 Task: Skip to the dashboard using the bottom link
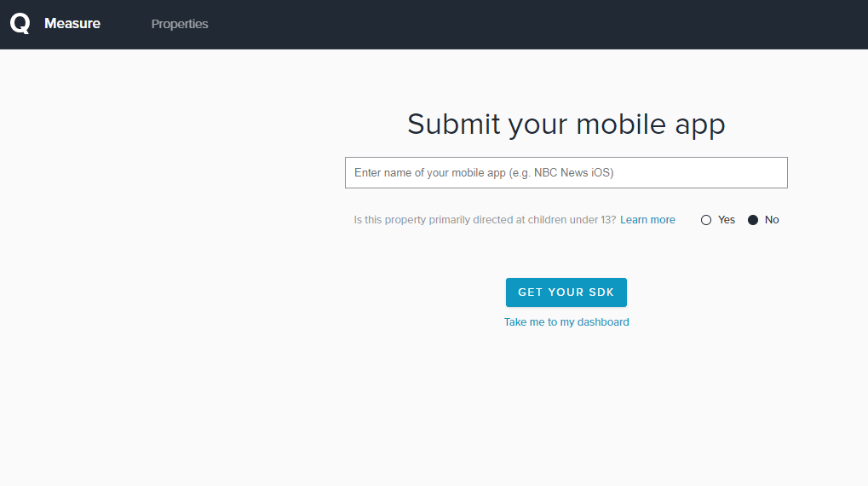566,322
